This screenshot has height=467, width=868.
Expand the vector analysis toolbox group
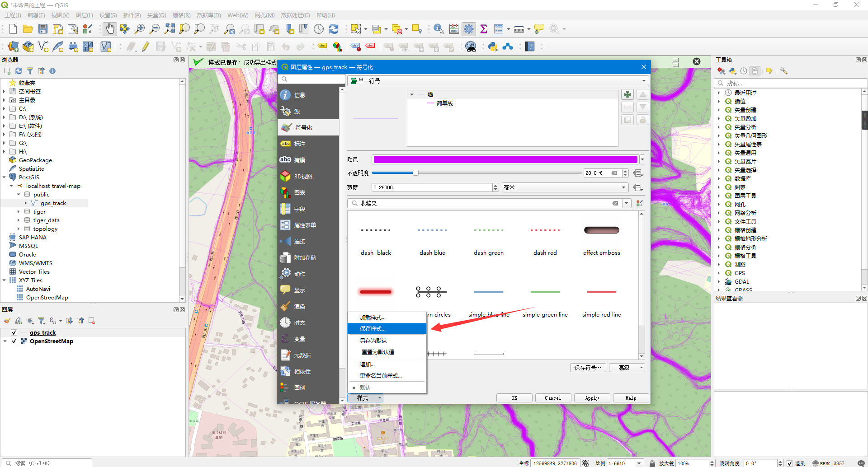[x=719, y=127]
